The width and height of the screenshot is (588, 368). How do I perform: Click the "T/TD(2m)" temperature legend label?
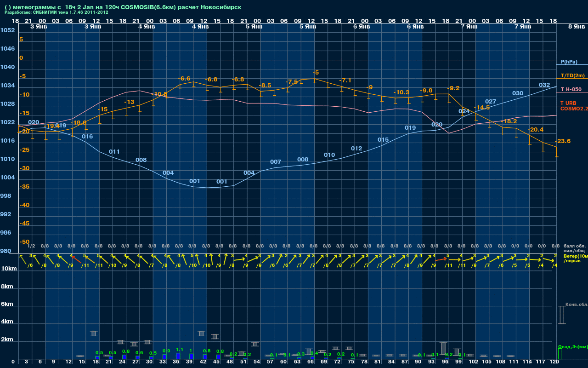click(572, 75)
